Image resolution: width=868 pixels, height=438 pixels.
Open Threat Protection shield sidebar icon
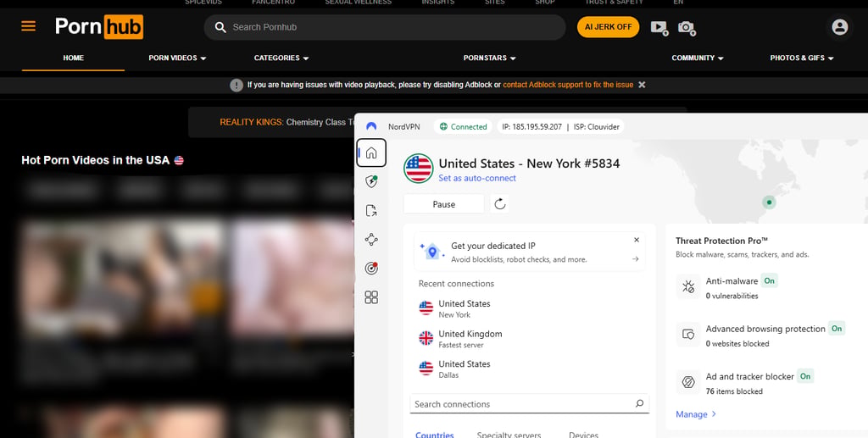371,181
